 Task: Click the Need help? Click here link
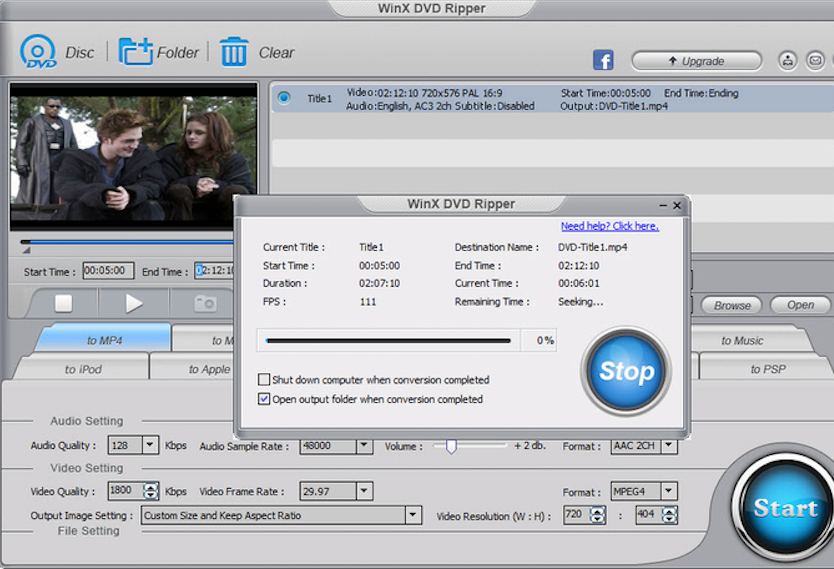click(x=610, y=226)
